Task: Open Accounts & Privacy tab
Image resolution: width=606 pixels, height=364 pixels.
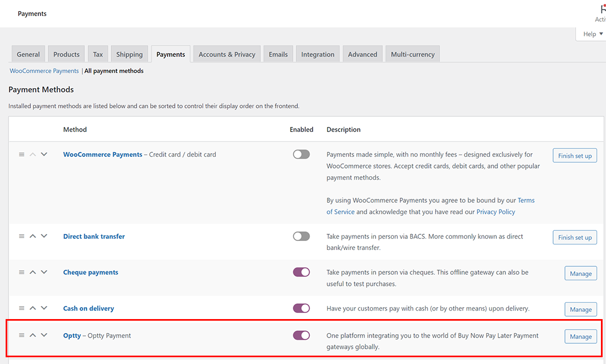Action: tap(227, 54)
